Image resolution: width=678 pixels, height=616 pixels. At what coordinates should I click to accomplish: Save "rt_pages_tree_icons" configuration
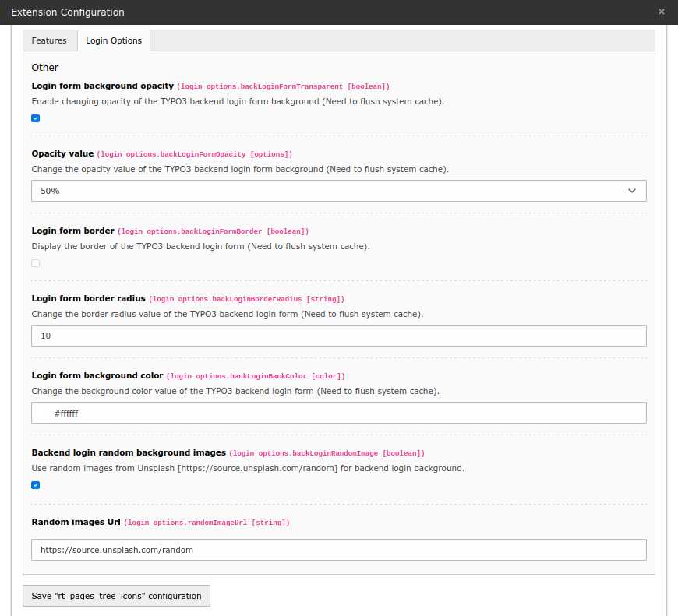[116, 596]
